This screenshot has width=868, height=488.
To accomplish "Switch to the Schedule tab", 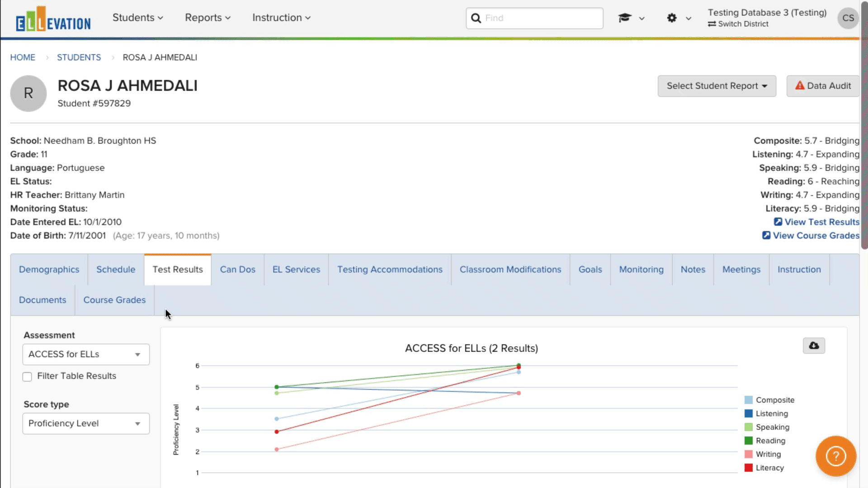I will [x=116, y=269].
